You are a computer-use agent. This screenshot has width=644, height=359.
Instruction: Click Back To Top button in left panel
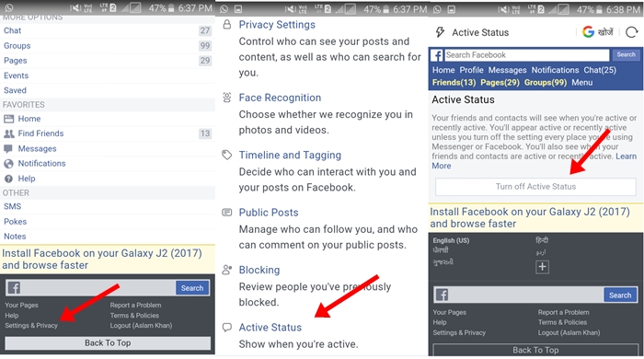(x=108, y=343)
